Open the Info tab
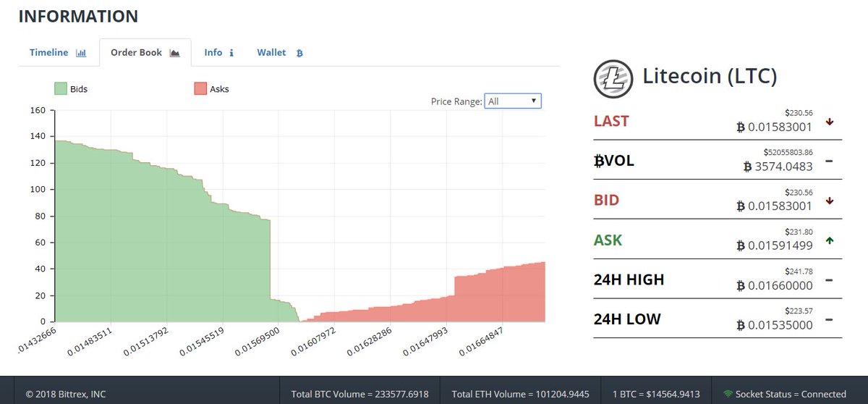Viewport: 868px width, 404px height. pos(218,52)
